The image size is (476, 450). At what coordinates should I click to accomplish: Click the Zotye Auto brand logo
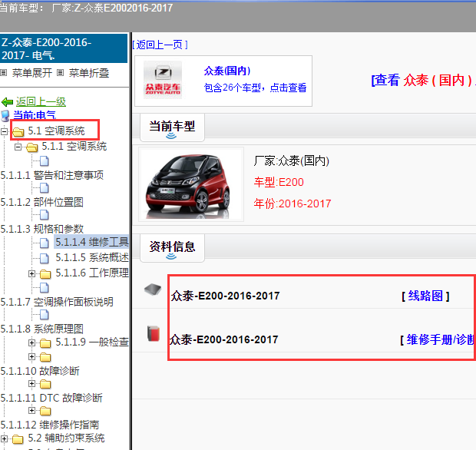tap(163, 80)
